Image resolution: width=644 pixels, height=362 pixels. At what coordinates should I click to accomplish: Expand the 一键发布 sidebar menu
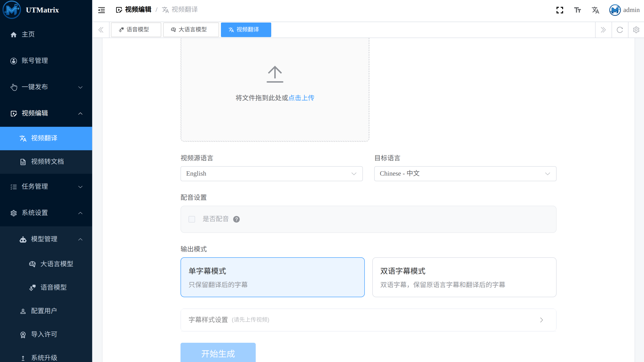coord(46,87)
